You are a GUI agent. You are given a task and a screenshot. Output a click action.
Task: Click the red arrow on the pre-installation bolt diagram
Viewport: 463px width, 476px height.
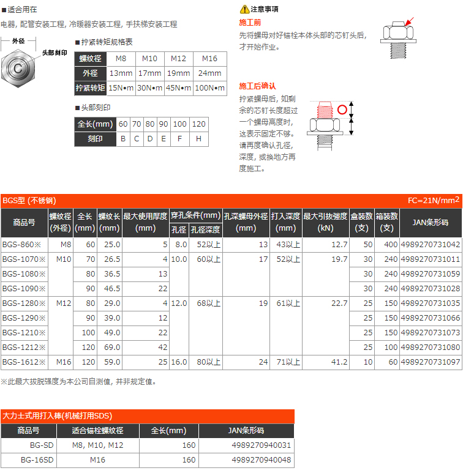[x=408, y=23]
